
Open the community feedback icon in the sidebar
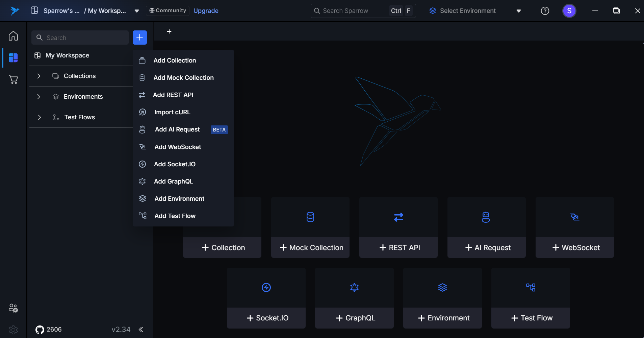[13, 308]
